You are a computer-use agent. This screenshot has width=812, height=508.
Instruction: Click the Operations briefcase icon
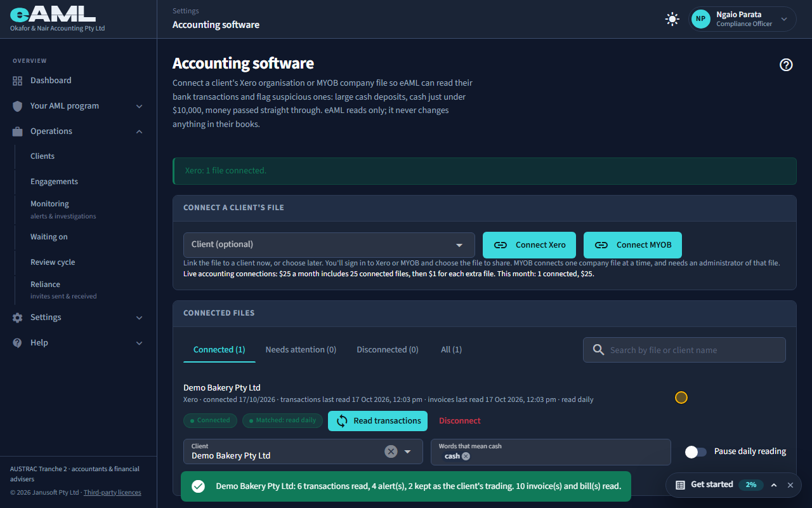(18, 131)
